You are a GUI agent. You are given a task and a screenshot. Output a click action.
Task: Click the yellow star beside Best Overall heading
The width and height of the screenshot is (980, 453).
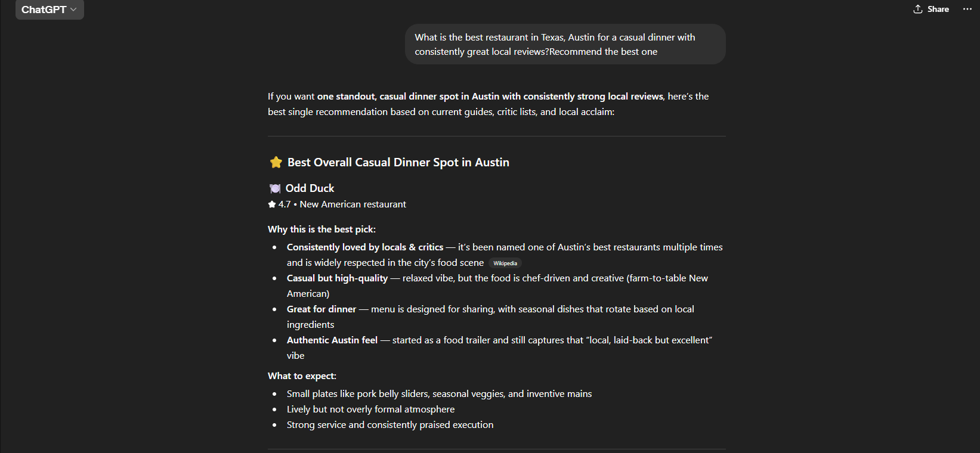tap(276, 162)
